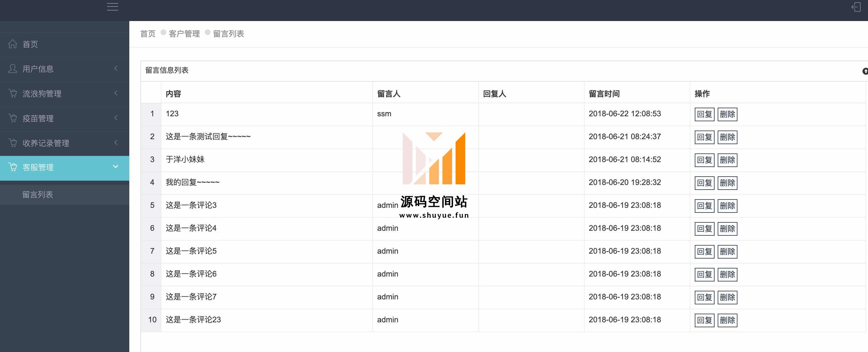868x352 pixels.
Task: Expand the 收养记录管理 menu chevron
Action: click(x=116, y=143)
